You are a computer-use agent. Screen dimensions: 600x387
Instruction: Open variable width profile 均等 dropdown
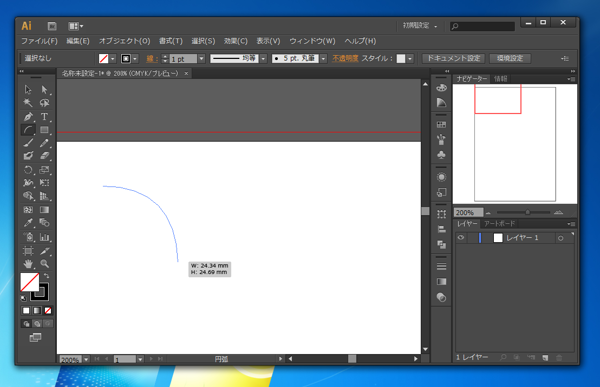[x=263, y=59]
